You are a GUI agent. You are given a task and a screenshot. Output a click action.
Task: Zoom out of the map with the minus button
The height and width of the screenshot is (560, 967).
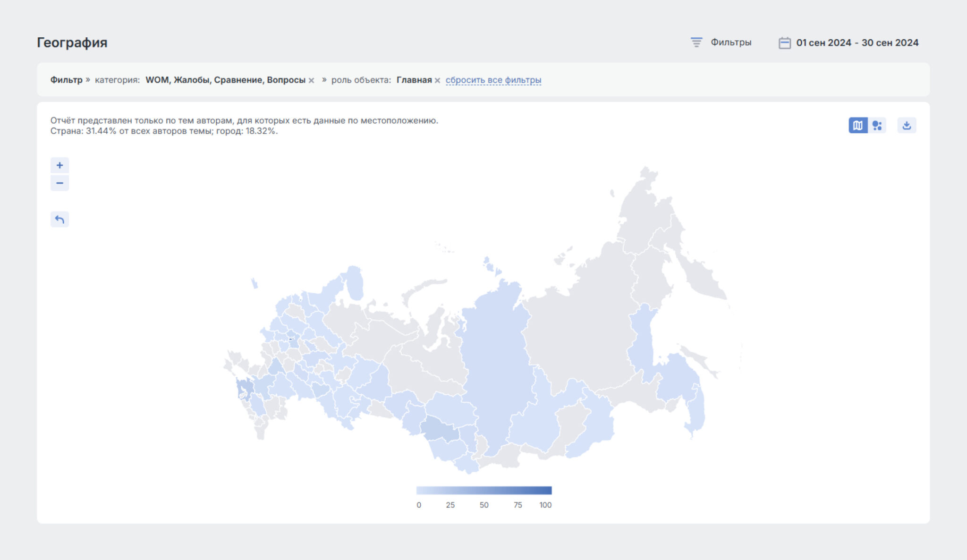tap(59, 183)
